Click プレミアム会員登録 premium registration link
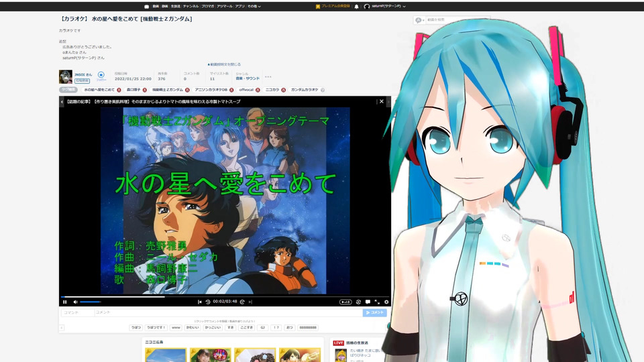 pyautogui.click(x=333, y=6)
